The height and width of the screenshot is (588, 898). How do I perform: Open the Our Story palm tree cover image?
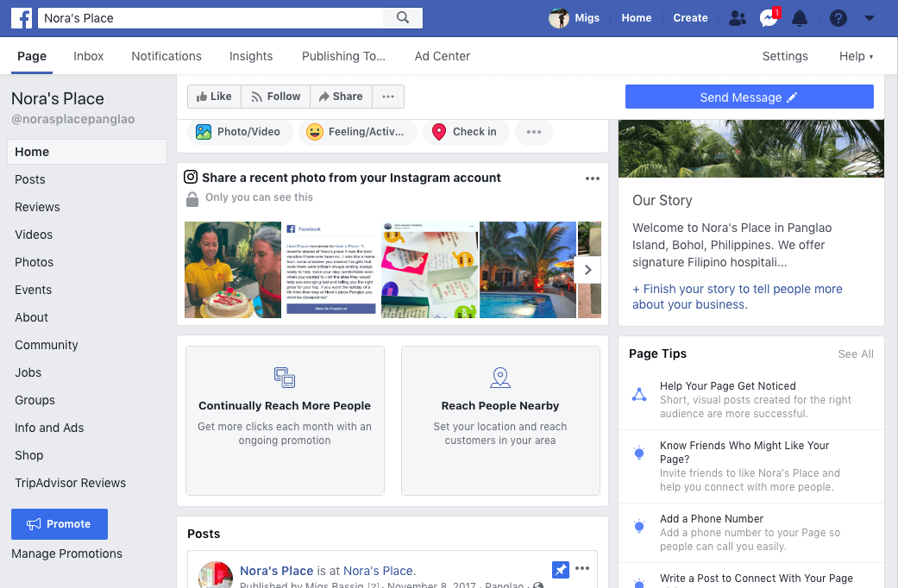click(x=750, y=149)
